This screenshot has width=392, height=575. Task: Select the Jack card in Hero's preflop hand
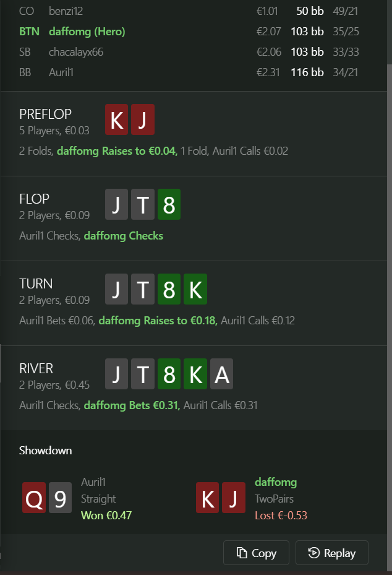point(142,119)
